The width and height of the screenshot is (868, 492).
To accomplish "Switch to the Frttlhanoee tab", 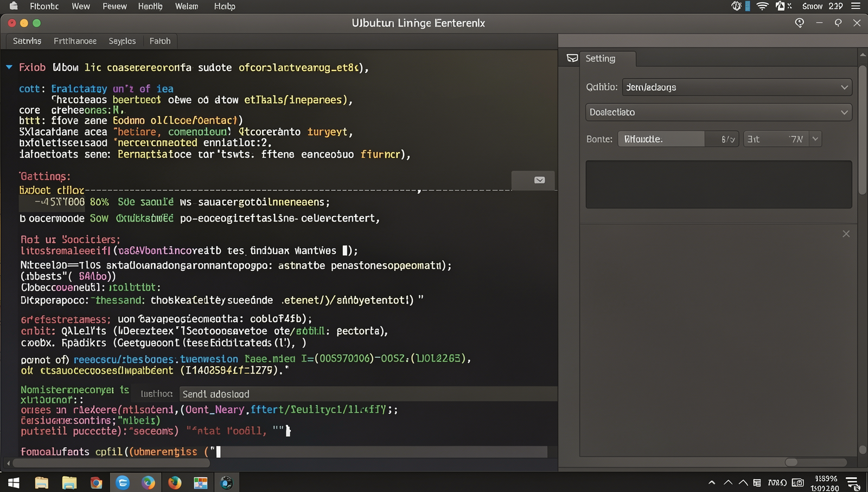I will tap(75, 41).
